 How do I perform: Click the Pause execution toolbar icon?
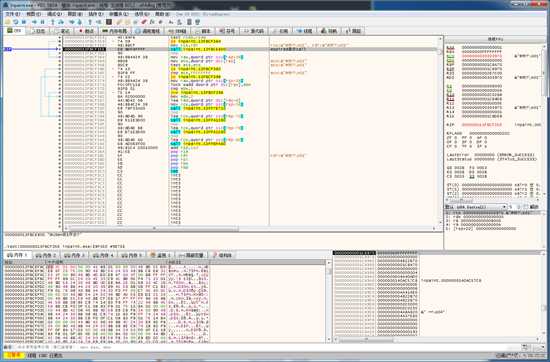pos(42,22)
